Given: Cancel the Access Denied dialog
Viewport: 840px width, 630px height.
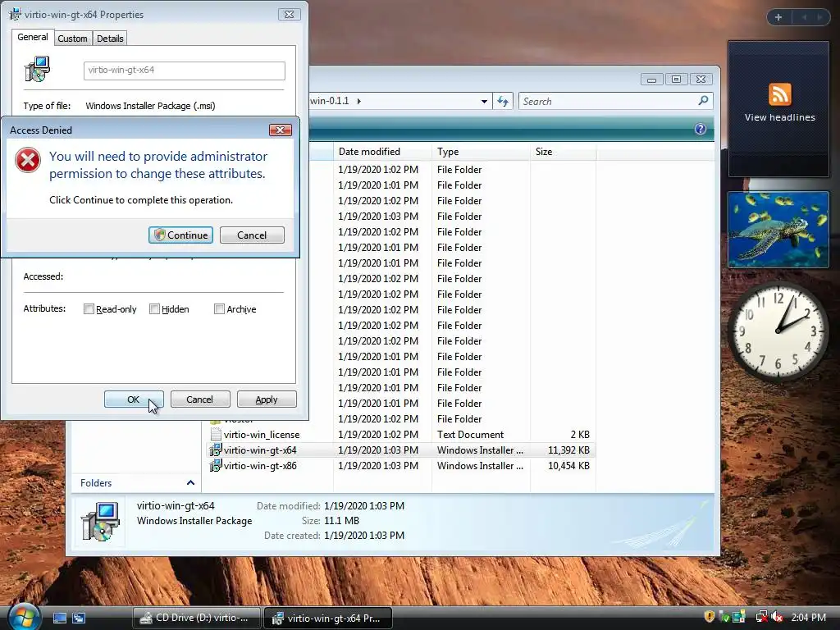Looking at the screenshot, I should coord(252,235).
